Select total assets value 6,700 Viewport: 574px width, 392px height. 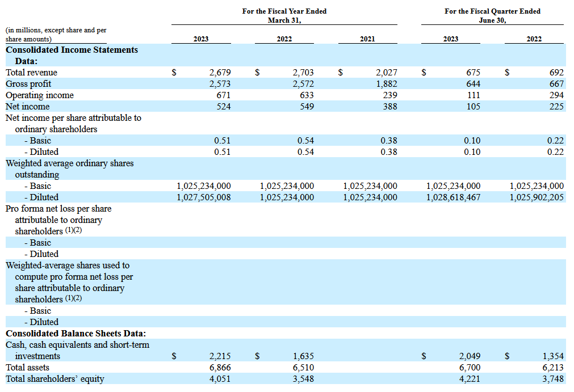pyautogui.click(x=470, y=368)
